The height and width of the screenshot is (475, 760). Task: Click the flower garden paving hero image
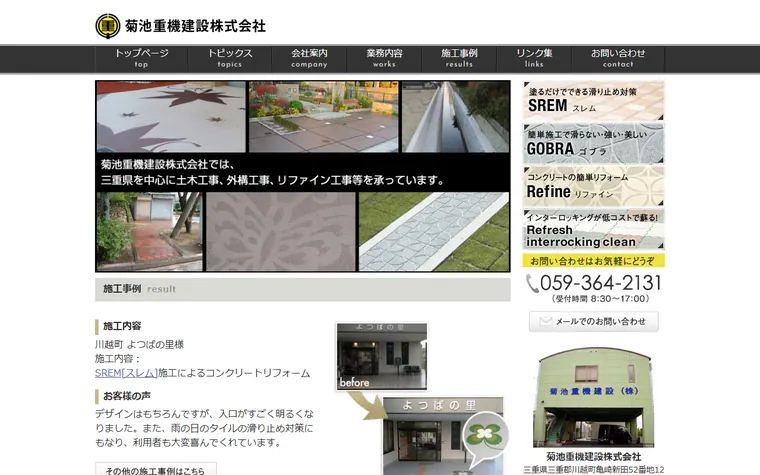(324, 117)
